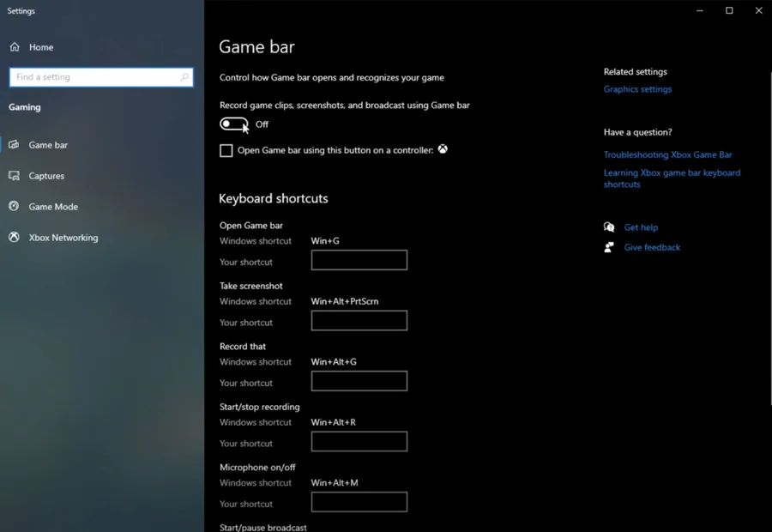Click the Captures sidebar icon
This screenshot has height=532, width=772.
point(14,175)
